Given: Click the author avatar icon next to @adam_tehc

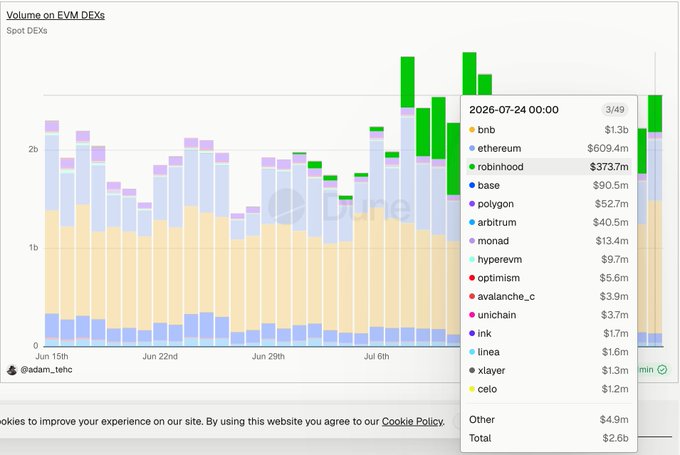Looking at the screenshot, I should (12, 370).
